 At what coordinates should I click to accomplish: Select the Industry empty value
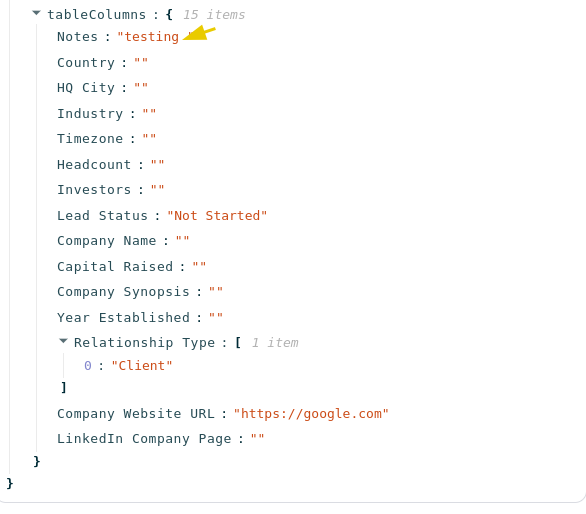tap(149, 113)
